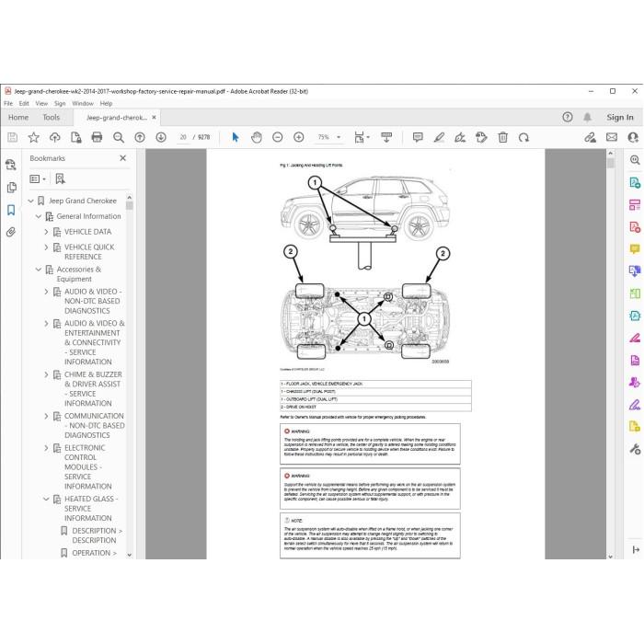The width and height of the screenshot is (644, 644).
Task: Collapse HEATED GLASS bookmark section
Action: [46, 499]
